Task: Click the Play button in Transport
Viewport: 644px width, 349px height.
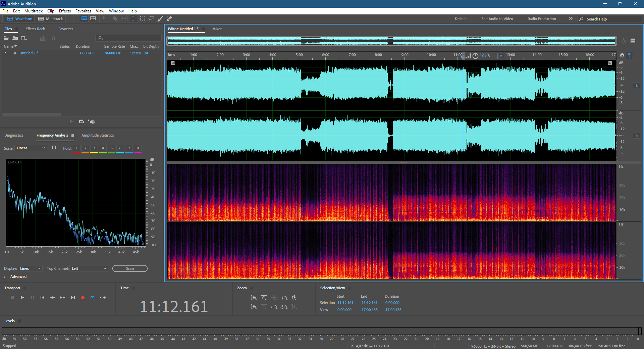Action: (x=22, y=298)
